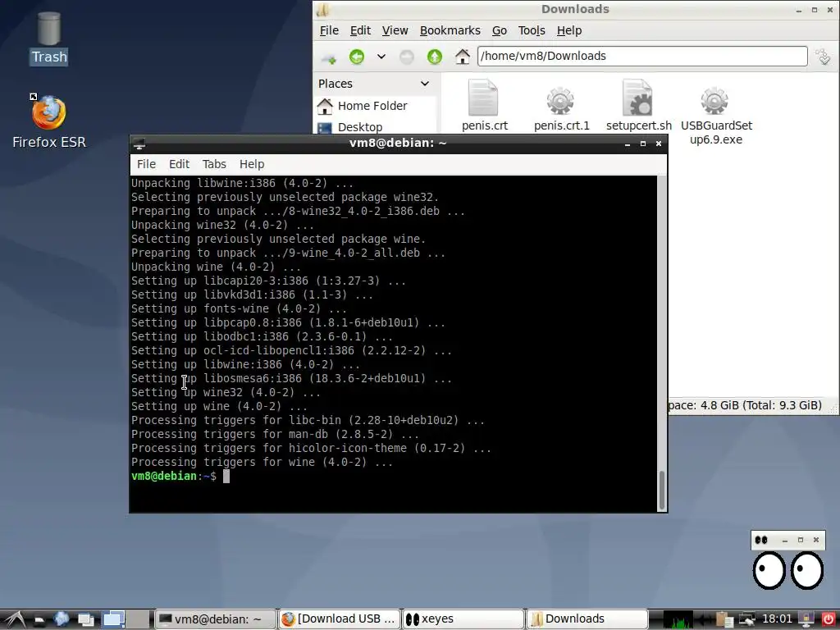
Task: Maximize the terminal window
Action: 643,144
